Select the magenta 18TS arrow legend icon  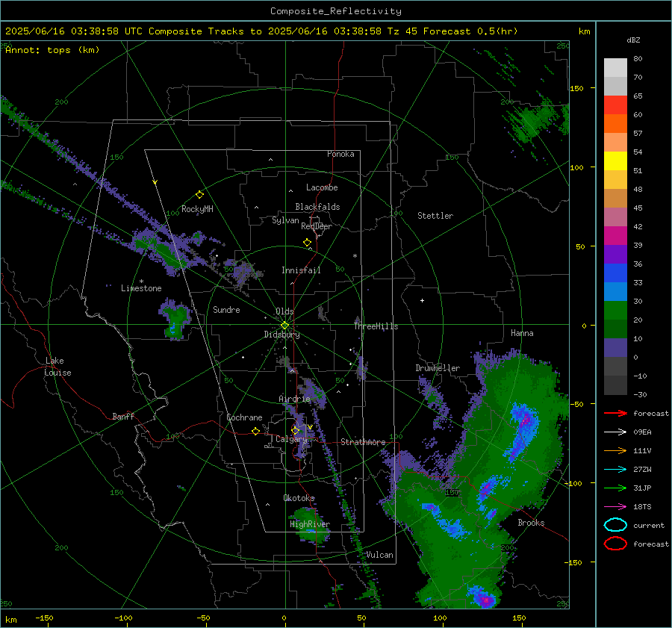pyautogui.click(x=615, y=507)
